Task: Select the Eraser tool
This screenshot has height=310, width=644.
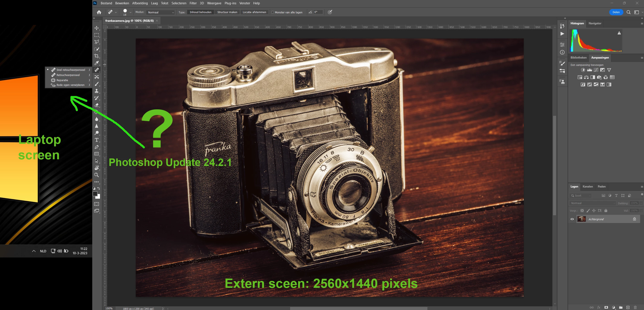Action: (x=97, y=105)
